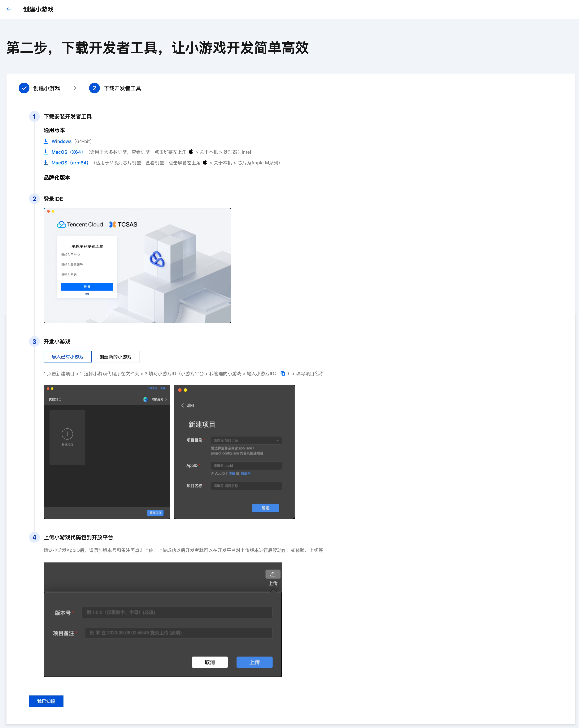The height and width of the screenshot is (728, 579).
Task: Open the MacOS (arm64) download link
Action: 70,163
